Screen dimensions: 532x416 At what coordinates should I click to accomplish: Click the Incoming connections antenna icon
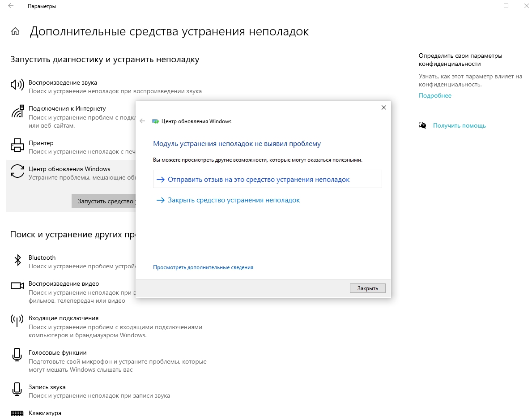17,320
